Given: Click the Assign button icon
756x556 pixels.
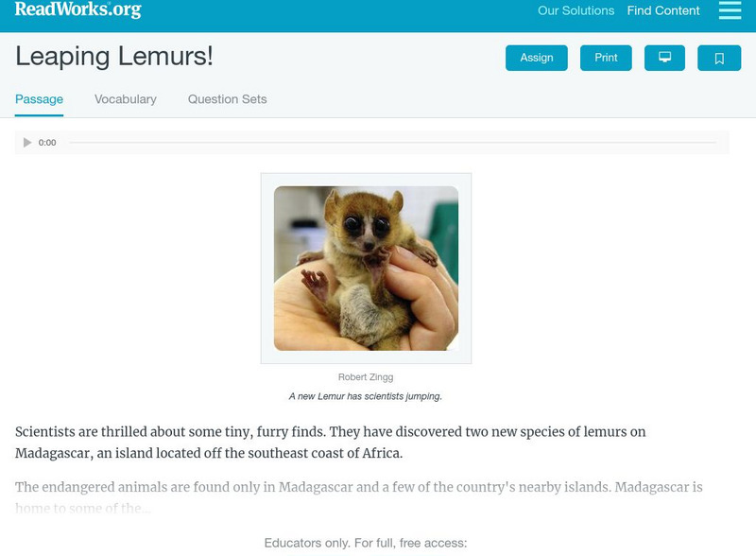Looking at the screenshot, I should pyautogui.click(x=537, y=57).
